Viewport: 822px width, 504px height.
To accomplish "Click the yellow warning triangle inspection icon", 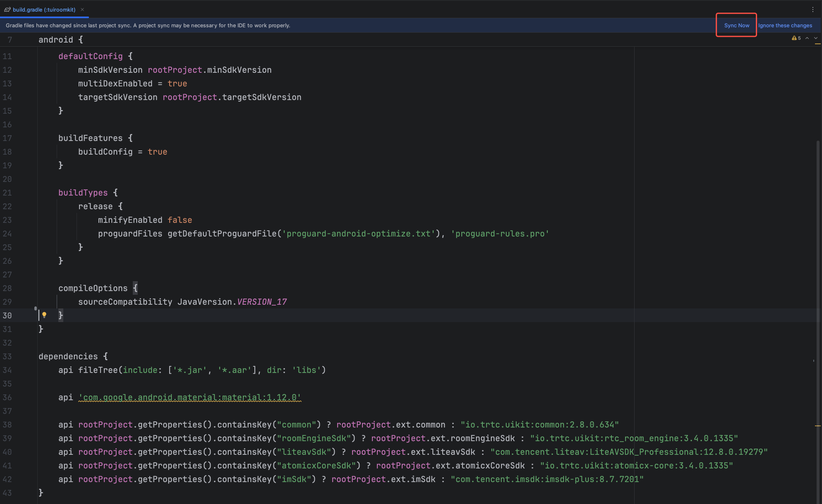I will [x=794, y=38].
